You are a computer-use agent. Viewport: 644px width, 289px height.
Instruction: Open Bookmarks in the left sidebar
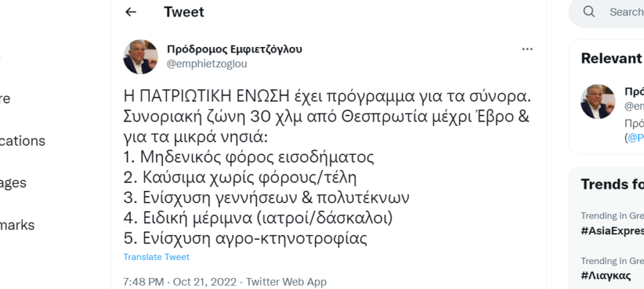click(17, 225)
